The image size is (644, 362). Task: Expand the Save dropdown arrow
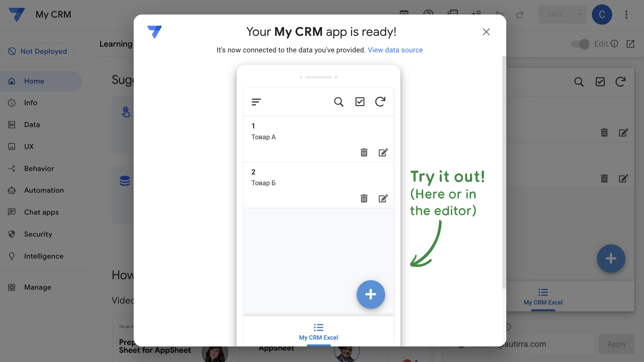point(579,15)
